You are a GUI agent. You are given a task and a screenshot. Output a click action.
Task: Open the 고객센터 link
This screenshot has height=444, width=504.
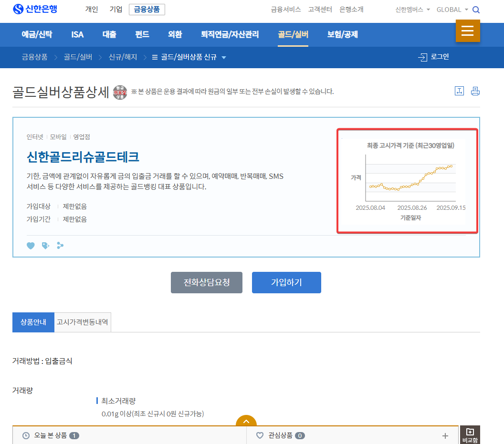[x=320, y=10]
